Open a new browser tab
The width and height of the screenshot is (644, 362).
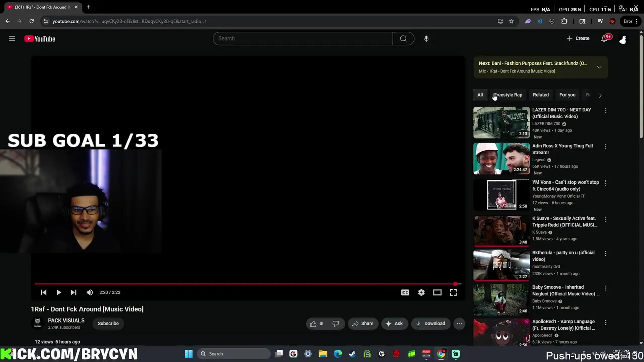[88, 7]
